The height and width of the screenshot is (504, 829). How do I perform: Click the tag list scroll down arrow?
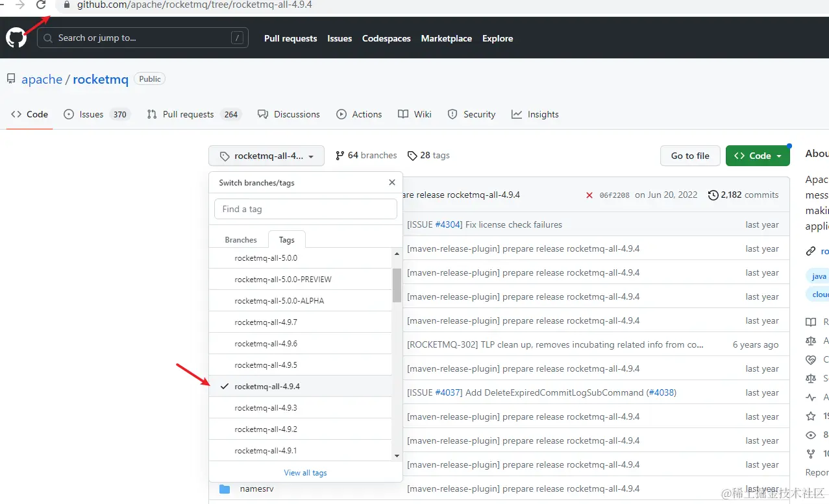pos(397,456)
